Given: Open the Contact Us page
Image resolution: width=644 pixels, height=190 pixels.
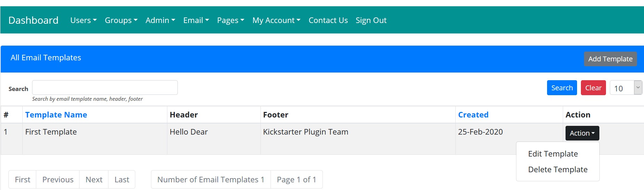Looking at the screenshot, I should [328, 20].
